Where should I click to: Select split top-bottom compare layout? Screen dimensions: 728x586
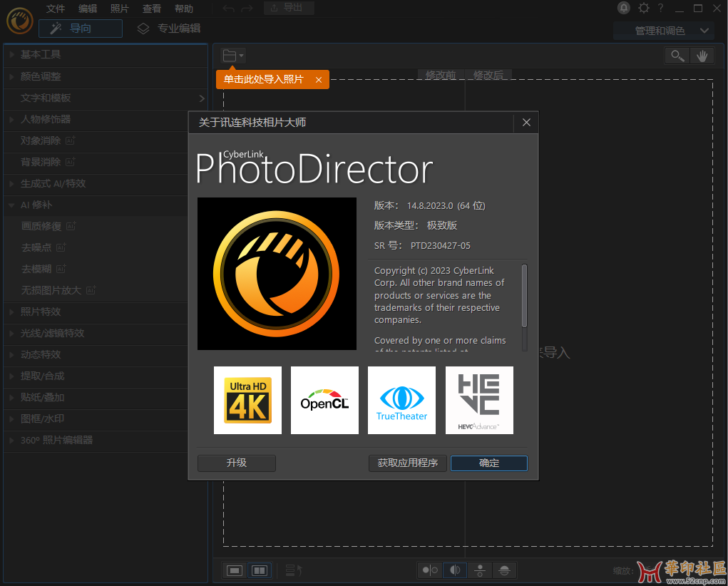pos(505,570)
